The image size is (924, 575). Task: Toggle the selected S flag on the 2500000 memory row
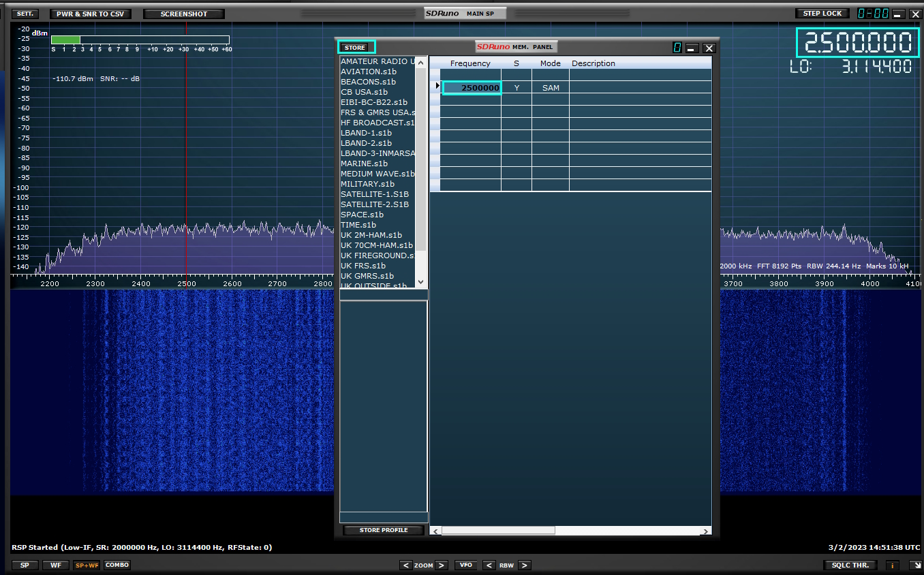(516, 87)
